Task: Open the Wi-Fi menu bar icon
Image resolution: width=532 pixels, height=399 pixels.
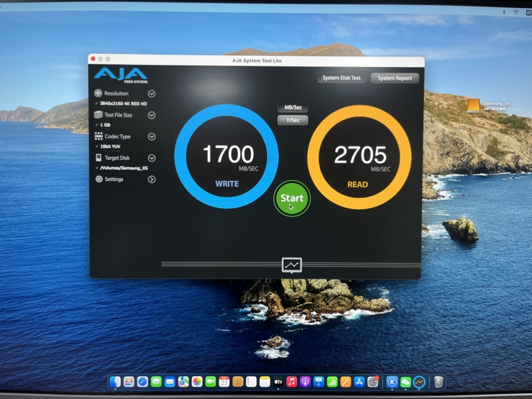Action: point(515,12)
